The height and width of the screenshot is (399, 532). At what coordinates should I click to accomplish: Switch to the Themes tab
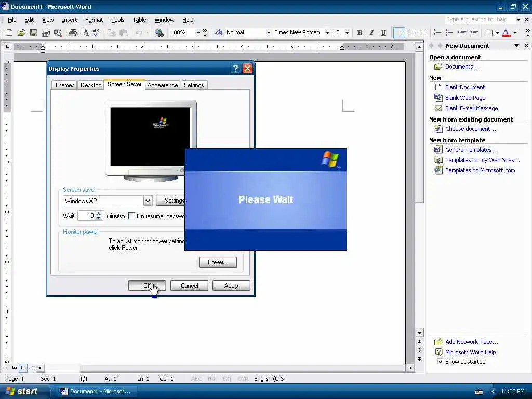pos(64,85)
